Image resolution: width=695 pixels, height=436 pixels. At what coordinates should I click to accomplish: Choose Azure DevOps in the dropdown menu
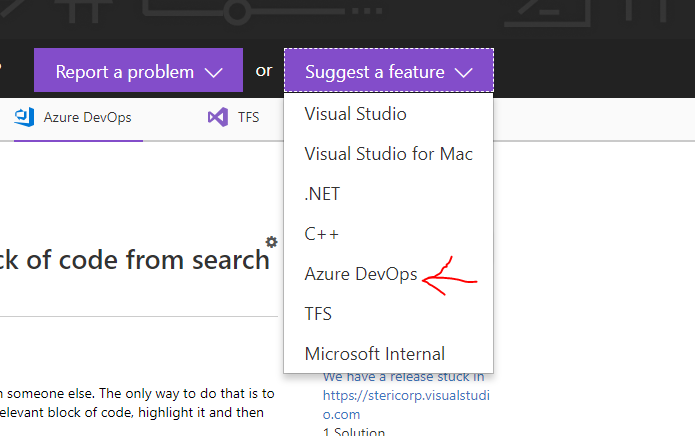click(360, 274)
